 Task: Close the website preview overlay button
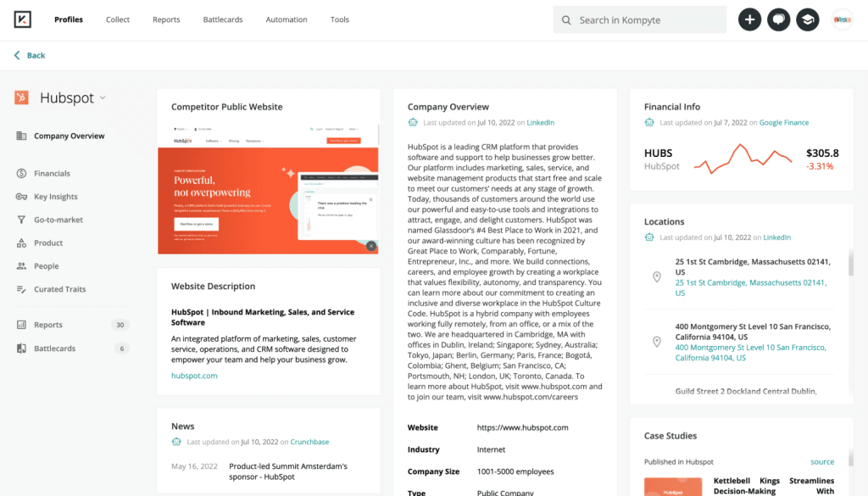[x=370, y=246]
